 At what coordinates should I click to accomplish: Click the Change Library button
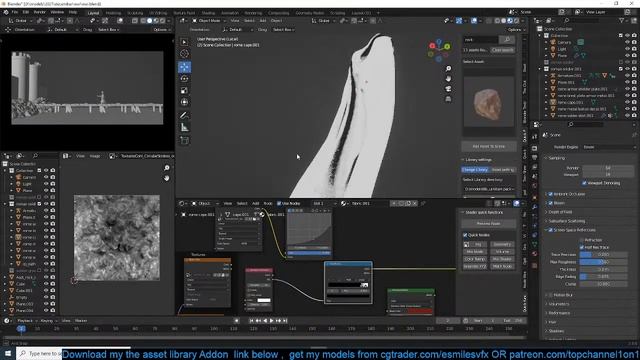click(x=475, y=169)
